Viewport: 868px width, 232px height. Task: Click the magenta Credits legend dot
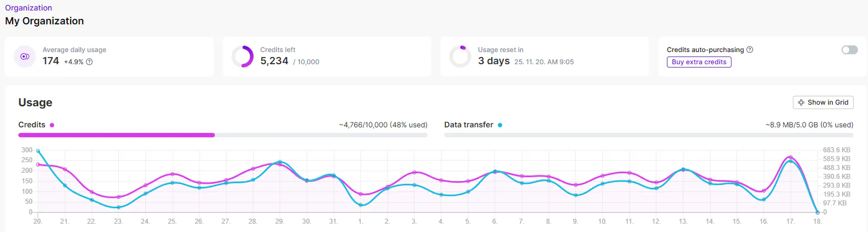coord(52,125)
